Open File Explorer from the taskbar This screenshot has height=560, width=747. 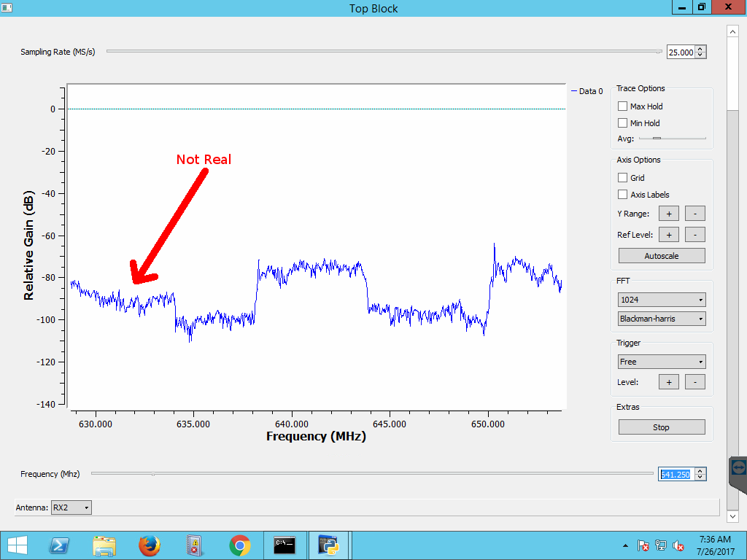coord(104,545)
